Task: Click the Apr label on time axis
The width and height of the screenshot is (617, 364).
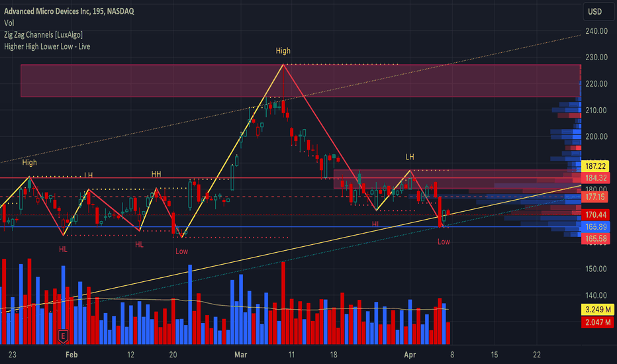Action: [410, 355]
